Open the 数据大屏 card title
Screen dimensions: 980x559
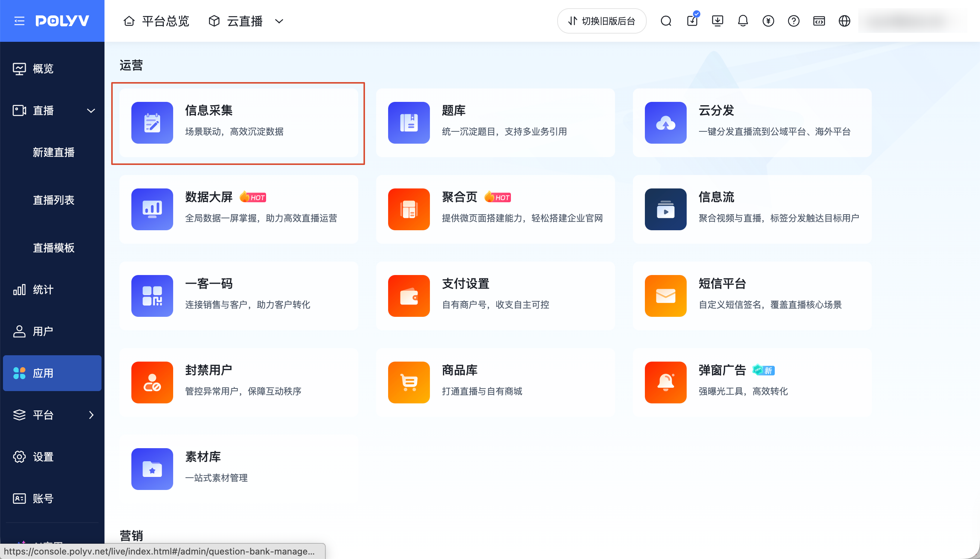click(209, 197)
